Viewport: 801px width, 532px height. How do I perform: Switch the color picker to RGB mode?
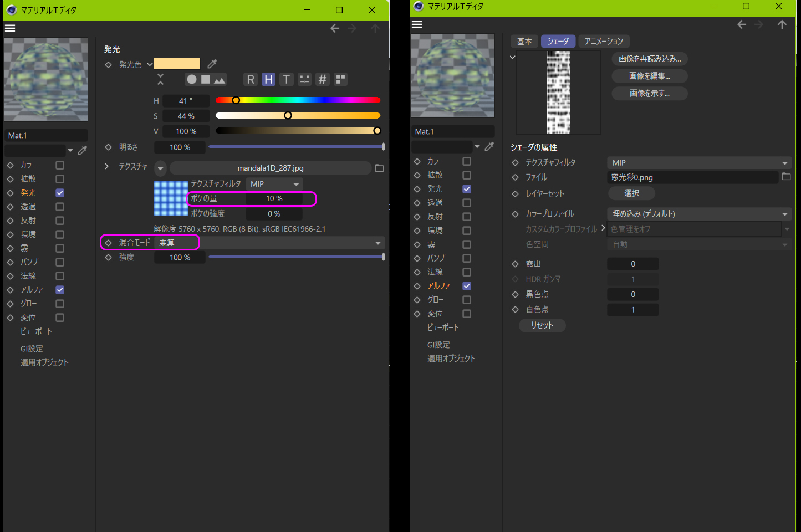[251, 79]
